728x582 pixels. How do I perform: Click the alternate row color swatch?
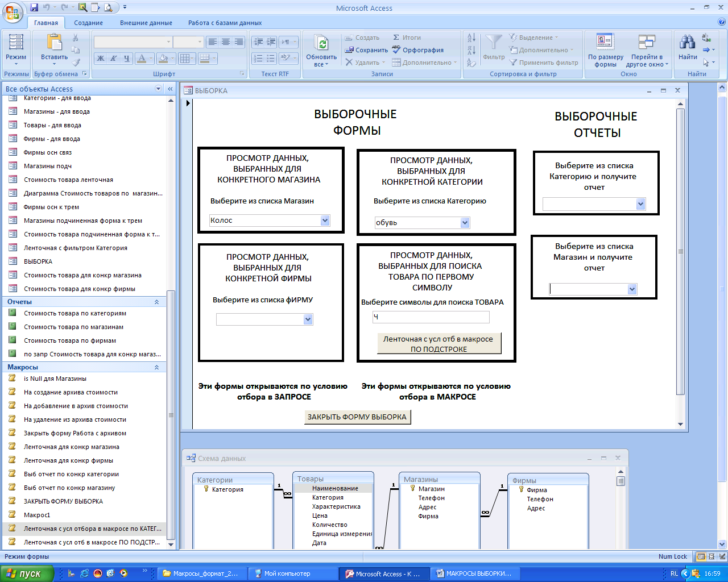tap(205, 59)
